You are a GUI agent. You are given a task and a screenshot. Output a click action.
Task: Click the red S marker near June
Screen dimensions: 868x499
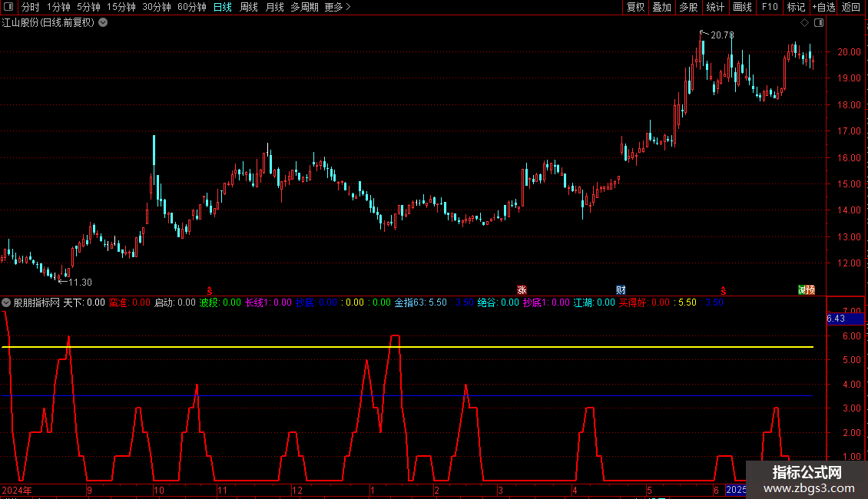click(724, 290)
